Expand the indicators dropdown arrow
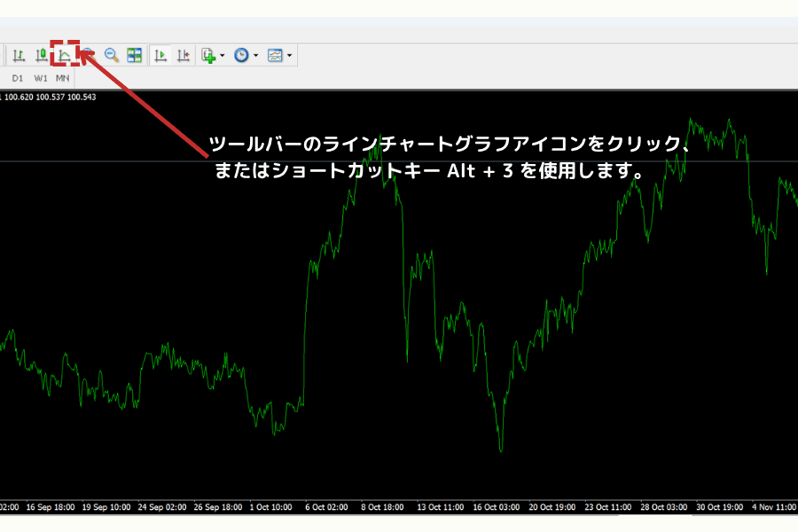The width and height of the screenshot is (798, 532). [222, 55]
